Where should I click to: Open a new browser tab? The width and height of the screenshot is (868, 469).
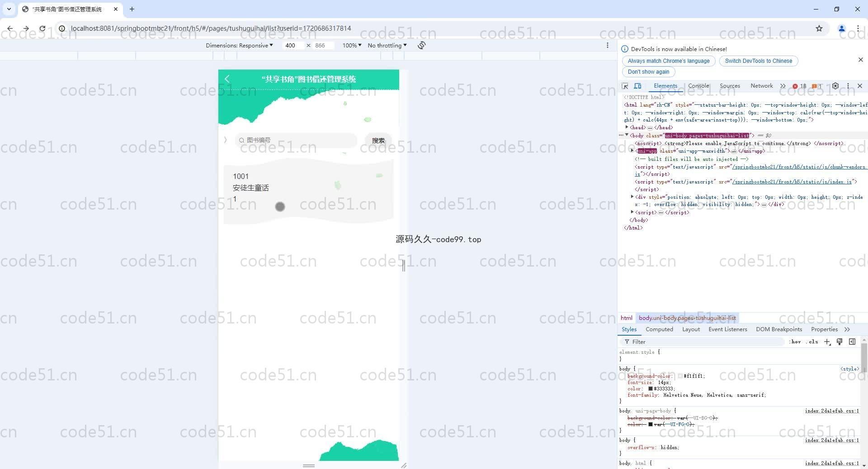pyautogui.click(x=132, y=9)
